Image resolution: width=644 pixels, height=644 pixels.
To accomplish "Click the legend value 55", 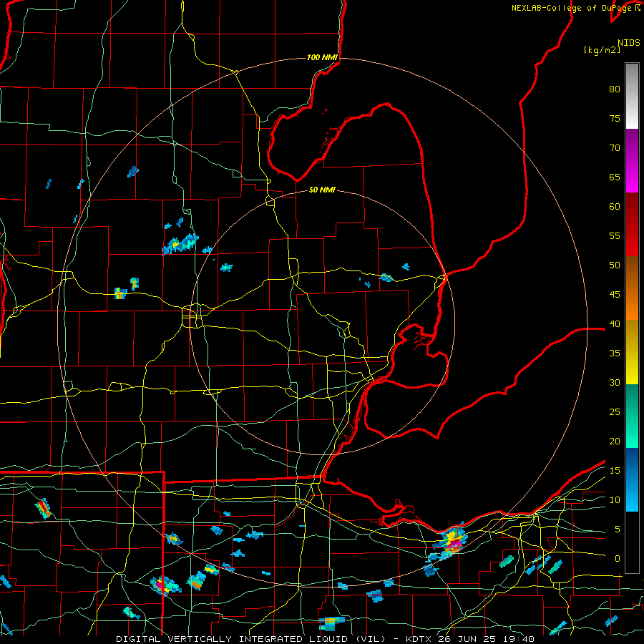I will click(615, 235).
